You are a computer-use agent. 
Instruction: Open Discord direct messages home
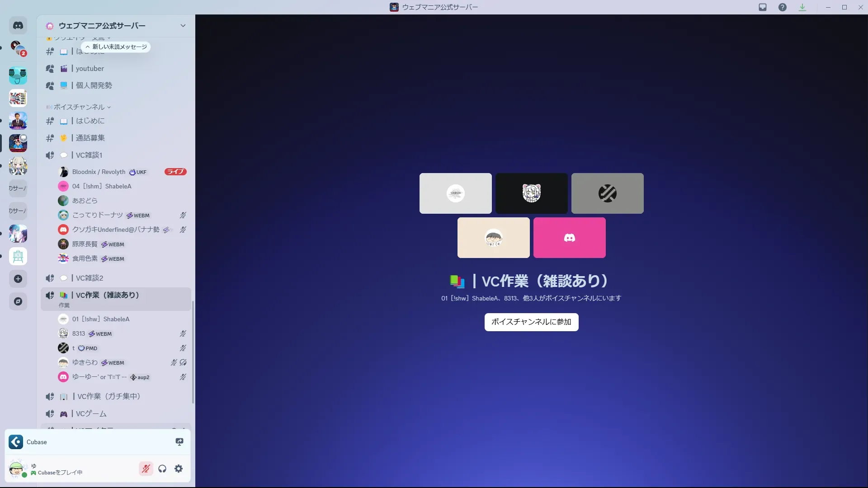[18, 26]
